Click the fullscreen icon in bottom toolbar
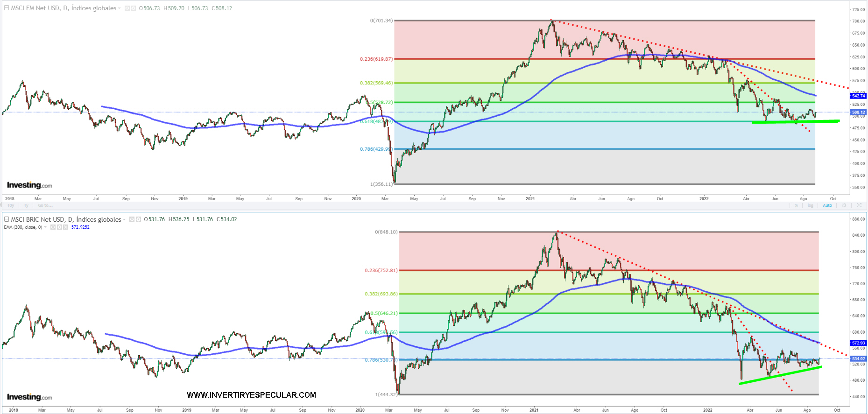 pos(859,205)
